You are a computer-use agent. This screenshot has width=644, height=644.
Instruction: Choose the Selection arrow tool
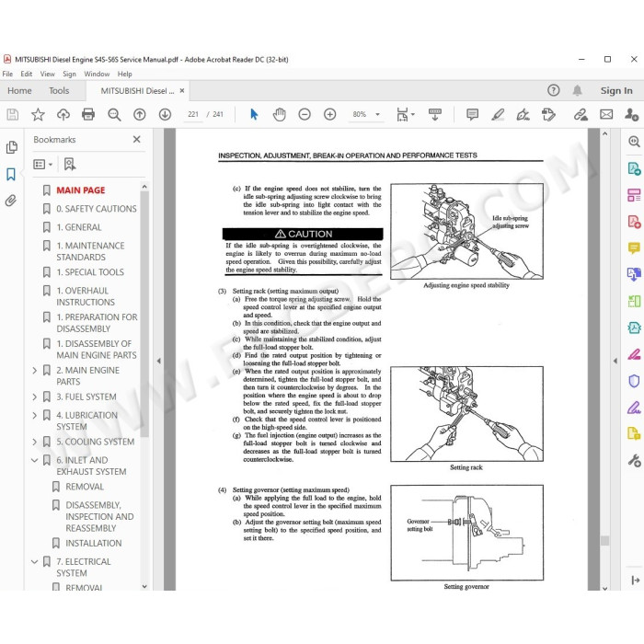[x=254, y=114]
